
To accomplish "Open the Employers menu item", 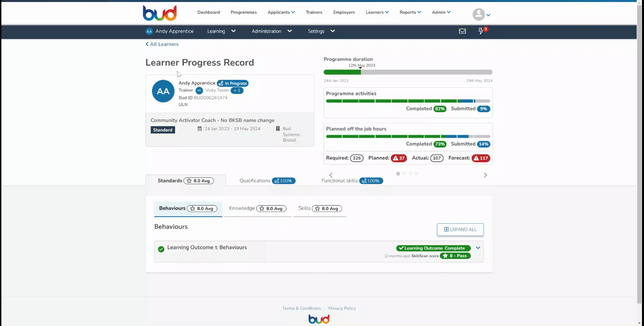I will tap(344, 12).
